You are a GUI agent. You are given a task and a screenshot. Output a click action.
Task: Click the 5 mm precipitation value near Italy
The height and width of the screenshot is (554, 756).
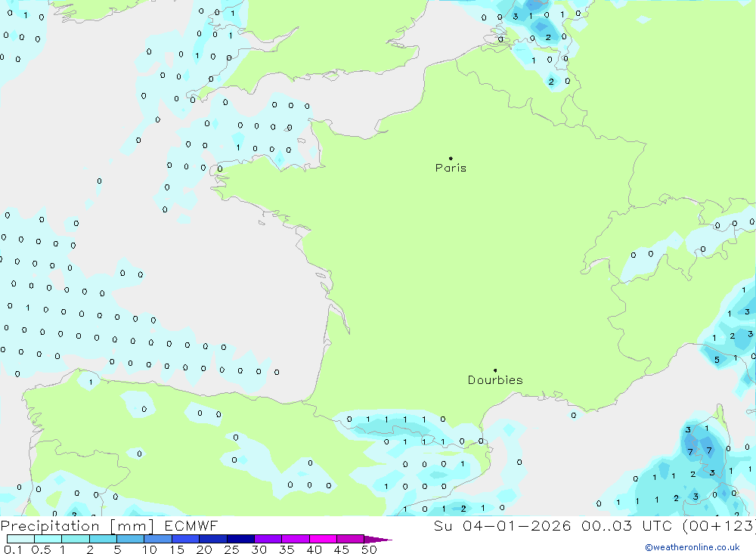(x=717, y=360)
